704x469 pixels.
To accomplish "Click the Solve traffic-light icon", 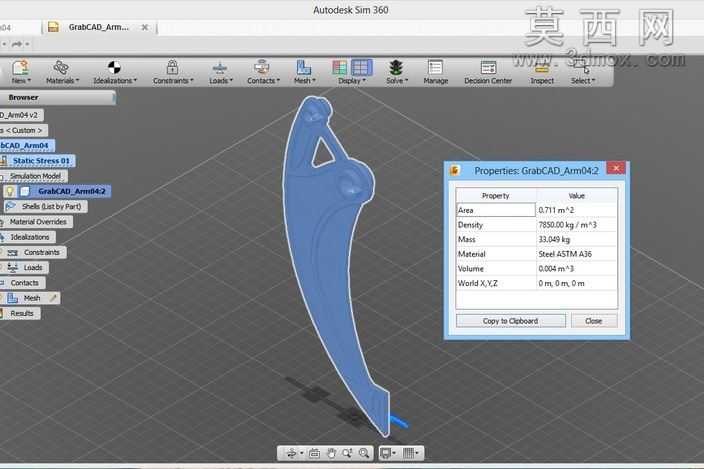I will tap(396, 67).
